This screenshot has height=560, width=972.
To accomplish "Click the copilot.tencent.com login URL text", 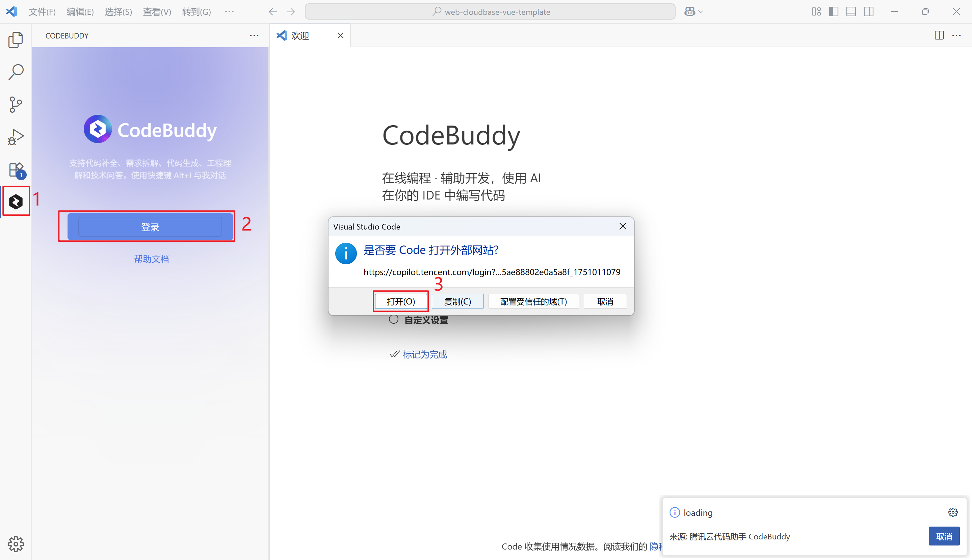I will 492,272.
